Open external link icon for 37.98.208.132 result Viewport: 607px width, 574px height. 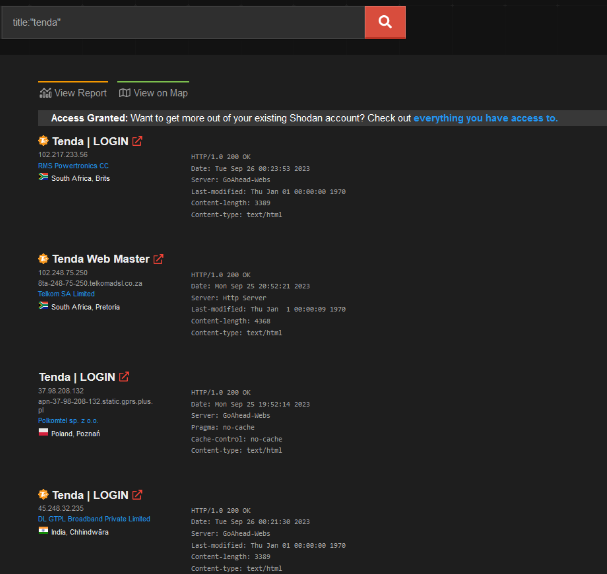click(x=124, y=377)
